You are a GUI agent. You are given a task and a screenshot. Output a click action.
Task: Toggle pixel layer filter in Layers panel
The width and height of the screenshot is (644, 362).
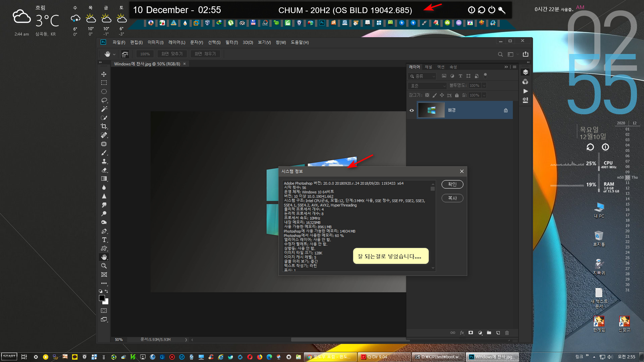444,76
